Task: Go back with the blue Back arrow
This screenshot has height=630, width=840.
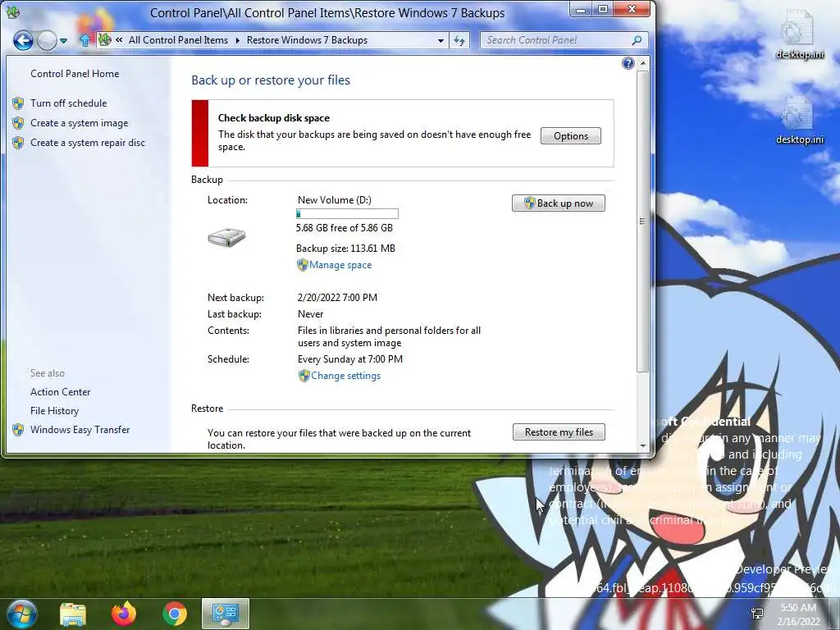Action: point(23,40)
